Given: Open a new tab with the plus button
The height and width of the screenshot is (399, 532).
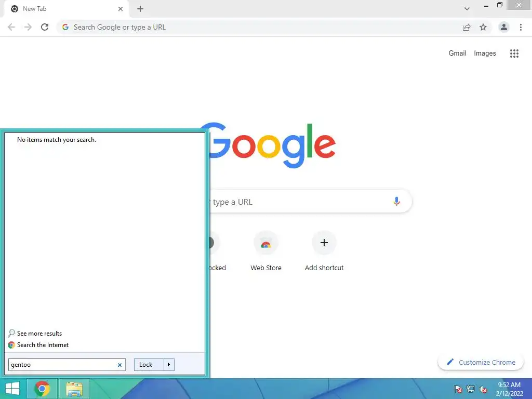Looking at the screenshot, I should [x=140, y=9].
